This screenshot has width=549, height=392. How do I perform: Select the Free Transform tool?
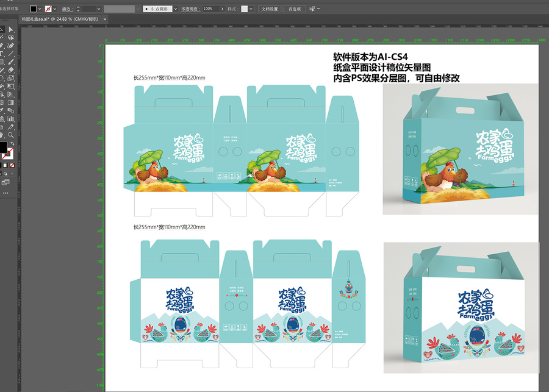tap(11, 86)
